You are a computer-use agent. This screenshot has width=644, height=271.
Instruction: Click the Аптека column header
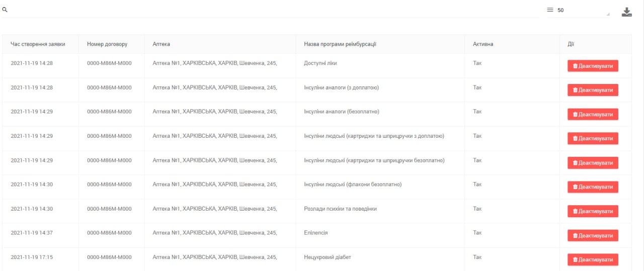[x=162, y=44]
